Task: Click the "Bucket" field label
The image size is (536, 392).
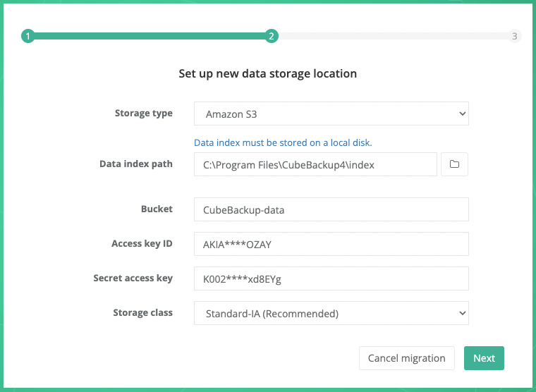Action: point(157,209)
